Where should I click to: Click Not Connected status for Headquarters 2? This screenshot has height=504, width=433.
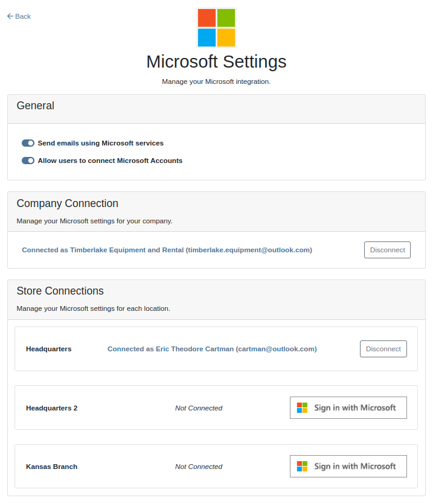[x=199, y=408]
